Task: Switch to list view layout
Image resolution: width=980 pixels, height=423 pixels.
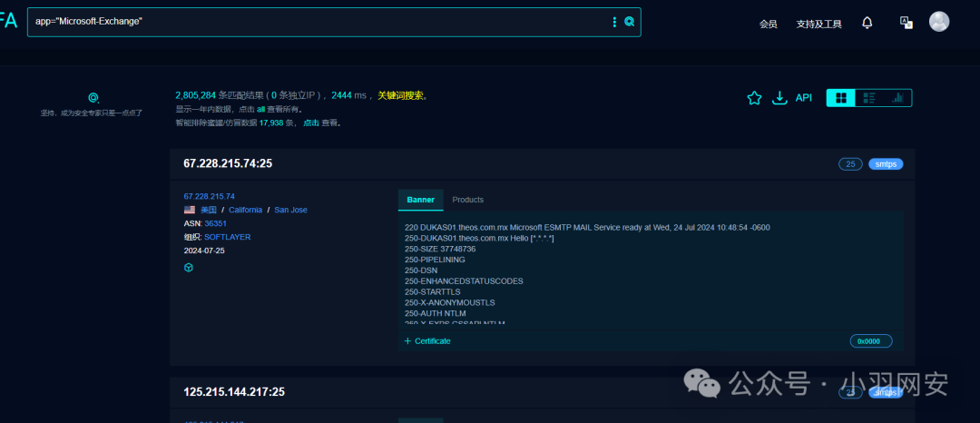Action: click(868, 98)
